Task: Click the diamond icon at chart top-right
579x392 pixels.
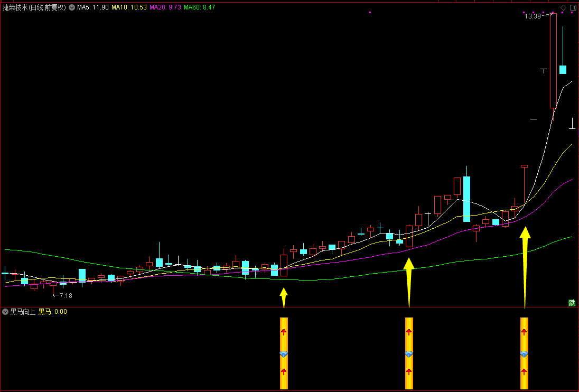Action: coord(563,7)
